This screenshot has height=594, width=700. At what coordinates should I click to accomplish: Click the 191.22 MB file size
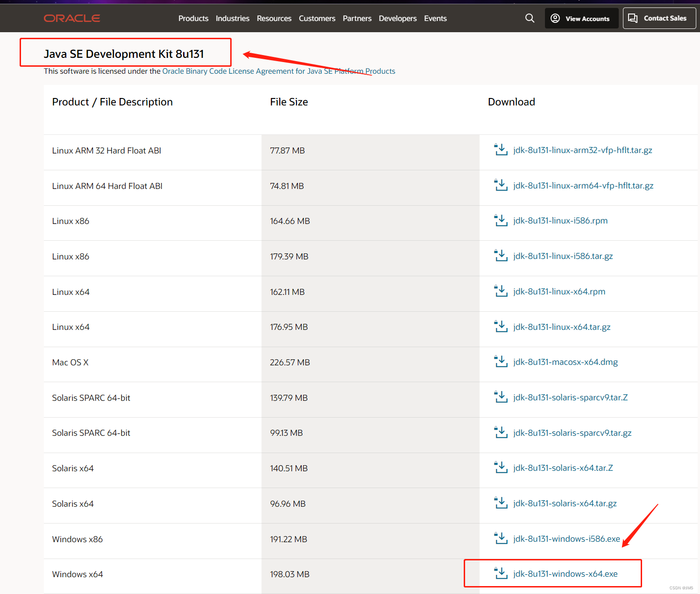[x=289, y=539]
